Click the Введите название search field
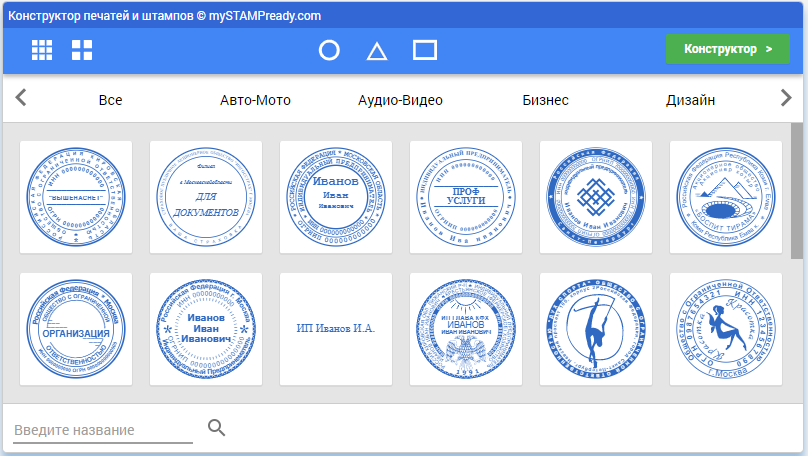 coord(103,430)
